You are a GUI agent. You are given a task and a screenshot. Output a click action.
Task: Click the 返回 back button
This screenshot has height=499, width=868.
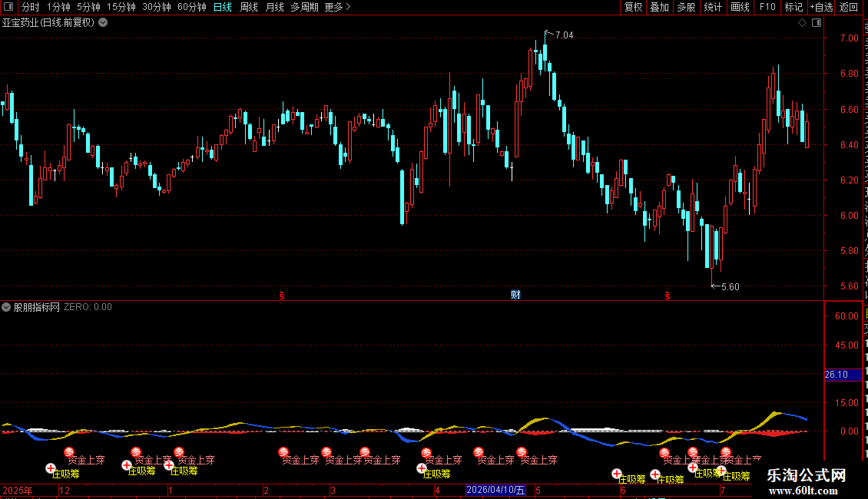coord(849,7)
